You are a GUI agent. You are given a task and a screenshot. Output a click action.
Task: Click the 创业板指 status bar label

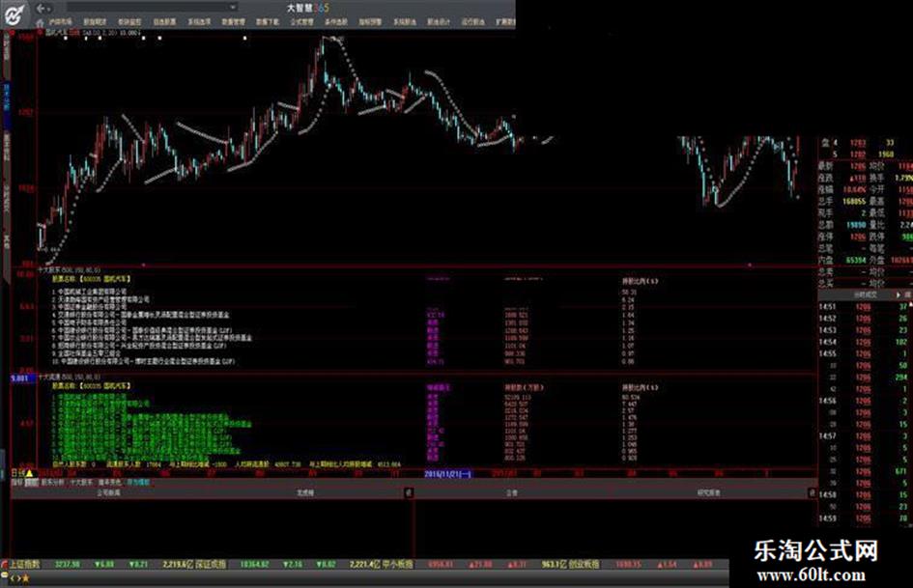pos(584,564)
